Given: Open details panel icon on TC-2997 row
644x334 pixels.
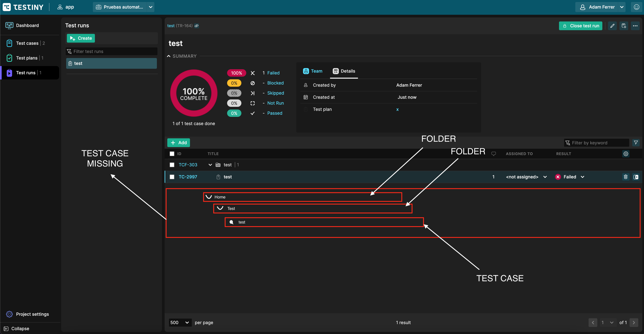Looking at the screenshot, I should tap(636, 177).
